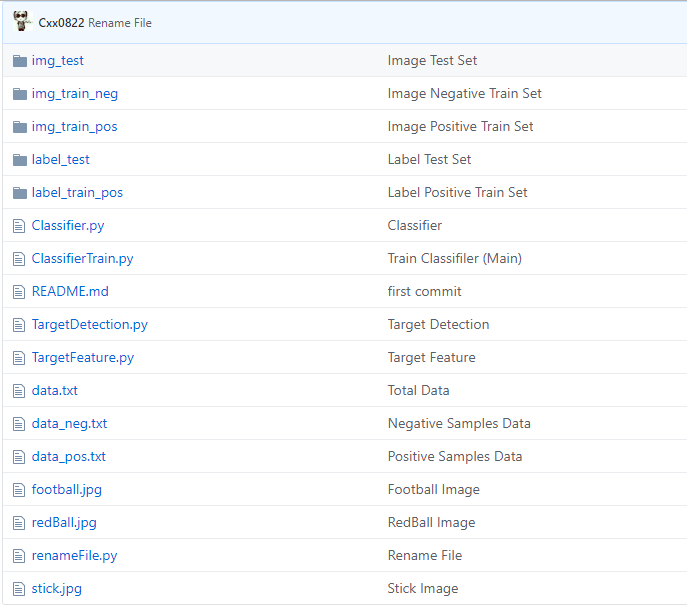
Task: Open the TargetFeature.py file
Action: 82,358
